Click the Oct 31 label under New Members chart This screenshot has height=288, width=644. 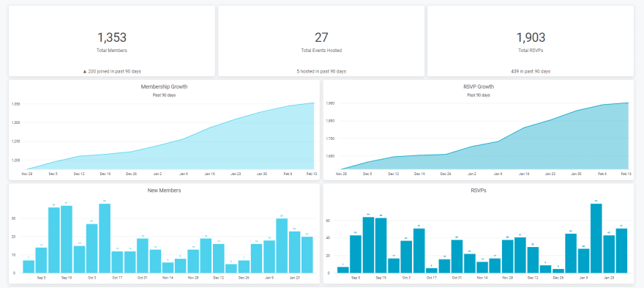coord(143,278)
